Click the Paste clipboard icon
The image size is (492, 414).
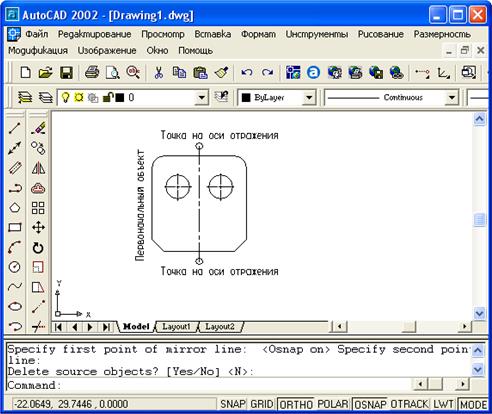[200, 72]
